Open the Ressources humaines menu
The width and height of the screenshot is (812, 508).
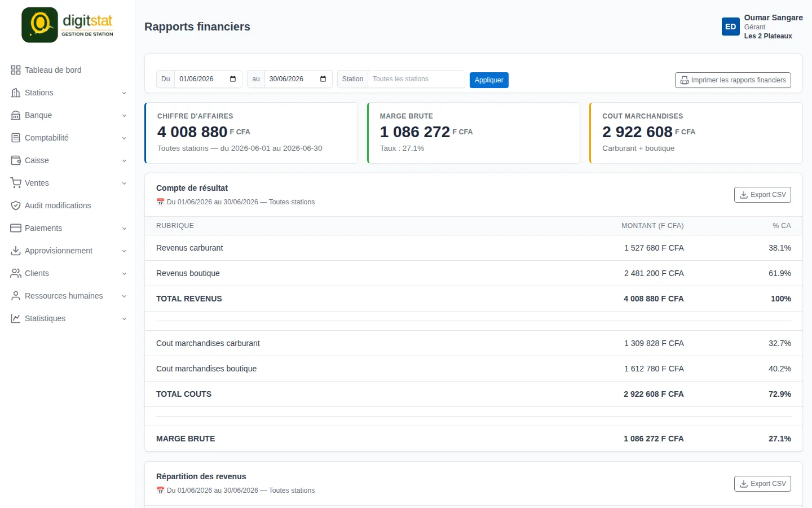click(68, 296)
